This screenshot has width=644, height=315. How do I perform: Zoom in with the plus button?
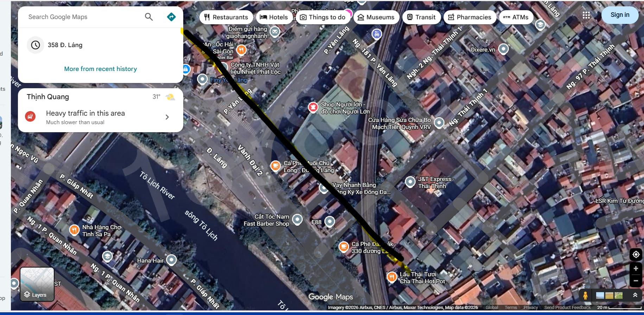tap(636, 269)
